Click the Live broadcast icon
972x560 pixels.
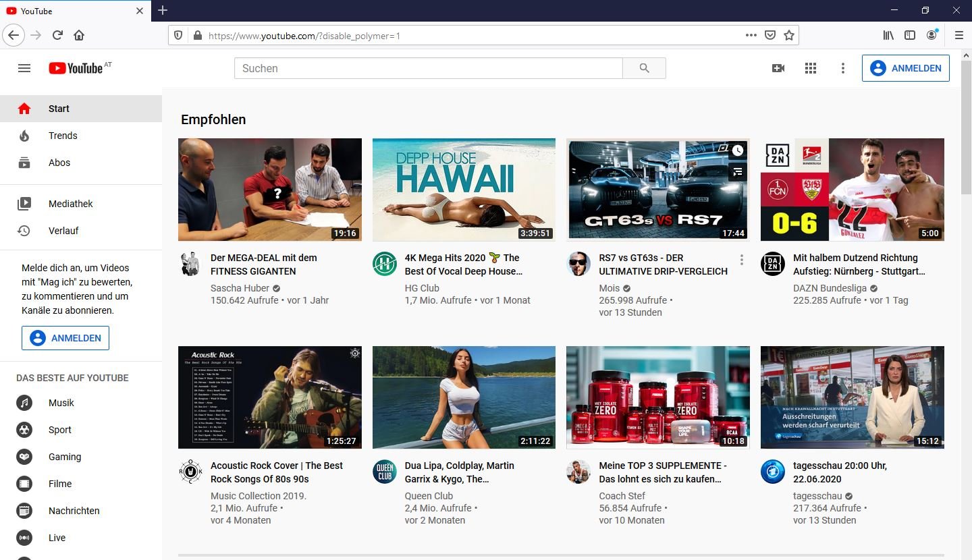point(24,538)
